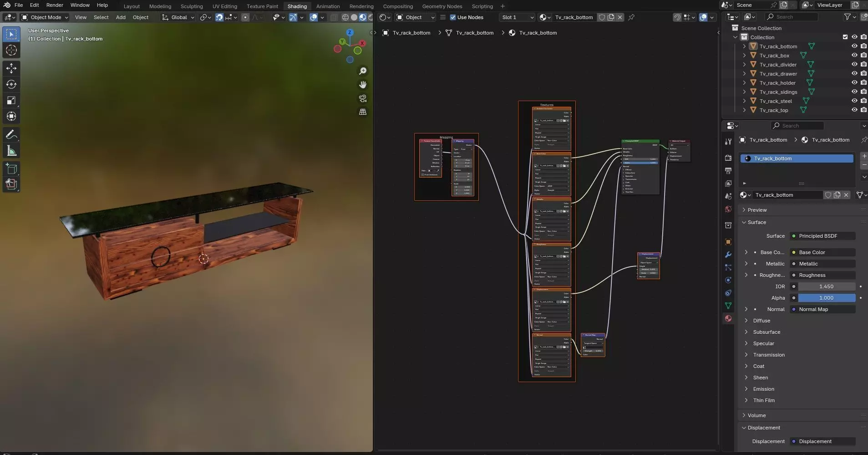Disable Tv_rack_holder in renders
Viewport: 868px width, 455px height.
click(863, 82)
